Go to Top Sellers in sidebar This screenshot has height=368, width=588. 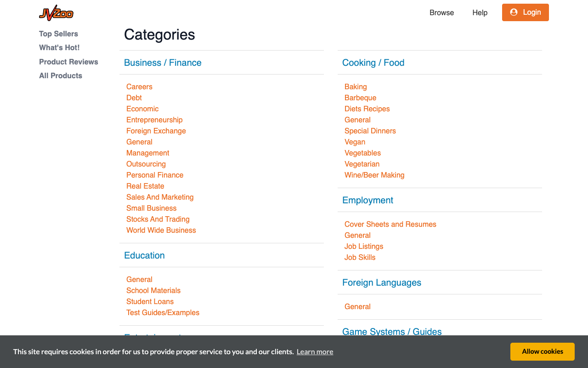pos(58,34)
